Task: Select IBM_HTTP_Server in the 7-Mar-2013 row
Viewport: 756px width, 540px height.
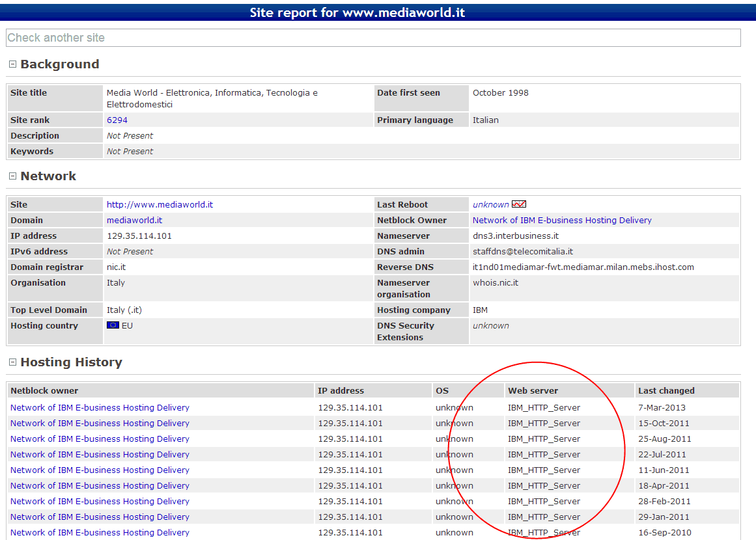Action: tap(544, 407)
